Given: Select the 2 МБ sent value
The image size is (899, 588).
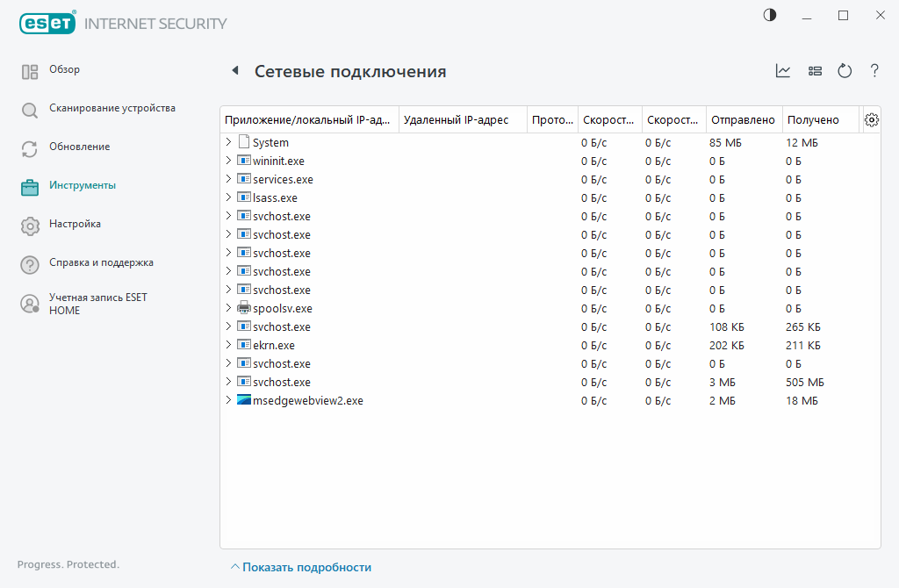Looking at the screenshot, I should [722, 400].
